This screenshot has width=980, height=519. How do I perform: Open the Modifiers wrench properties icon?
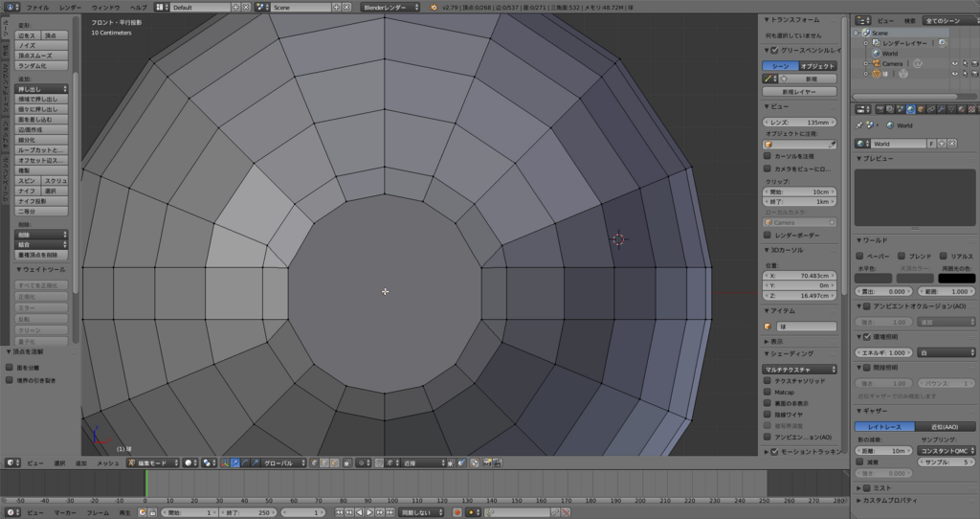(x=942, y=109)
